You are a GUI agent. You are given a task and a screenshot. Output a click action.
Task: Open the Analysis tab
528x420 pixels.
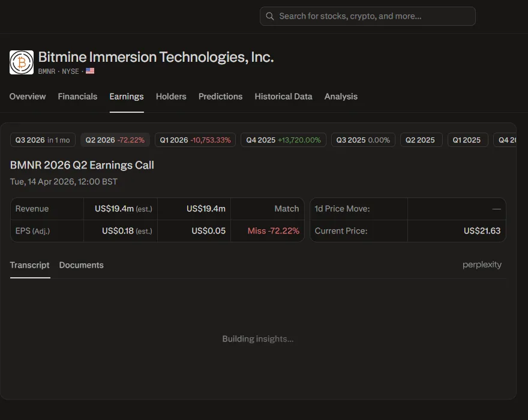click(x=341, y=97)
